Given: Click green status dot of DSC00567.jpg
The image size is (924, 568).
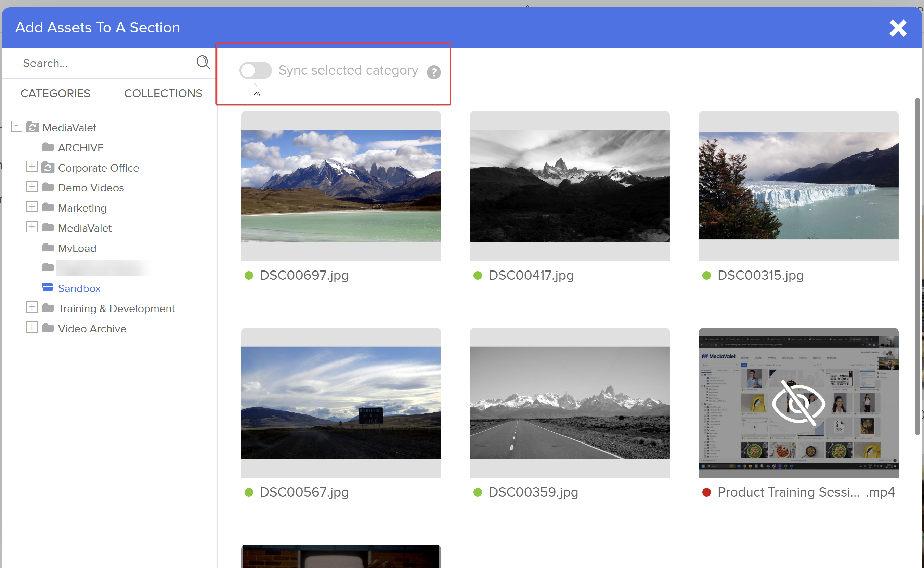Looking at the screenshot, I should point(249,492).
